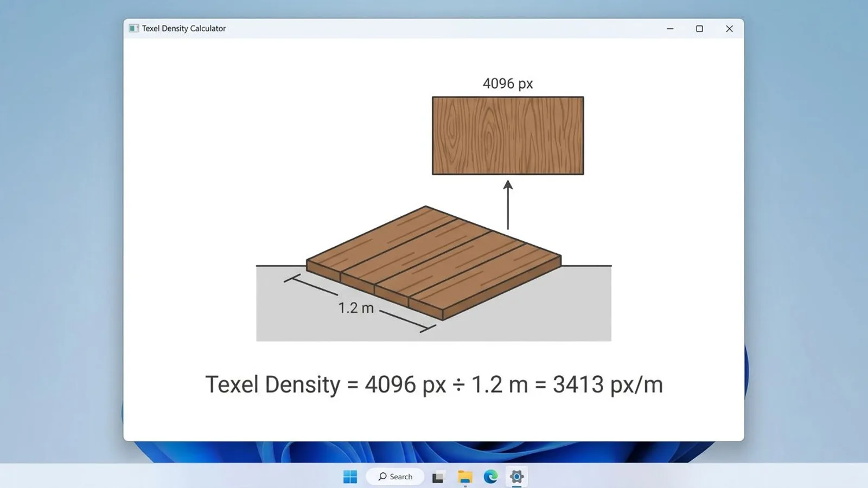Launch File Explorer from the taskbar

click(465, 477)
